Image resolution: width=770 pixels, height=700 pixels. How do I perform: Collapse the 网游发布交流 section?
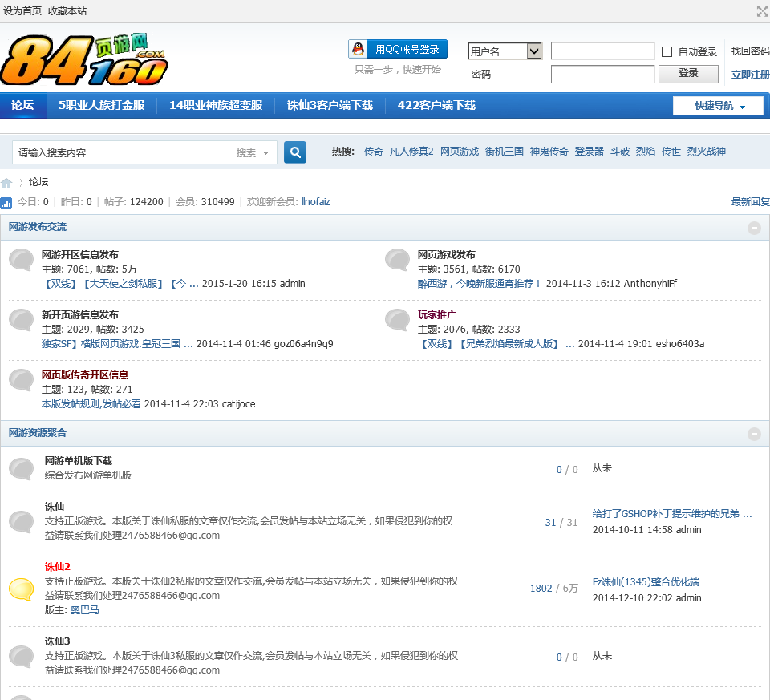[754, 228]
